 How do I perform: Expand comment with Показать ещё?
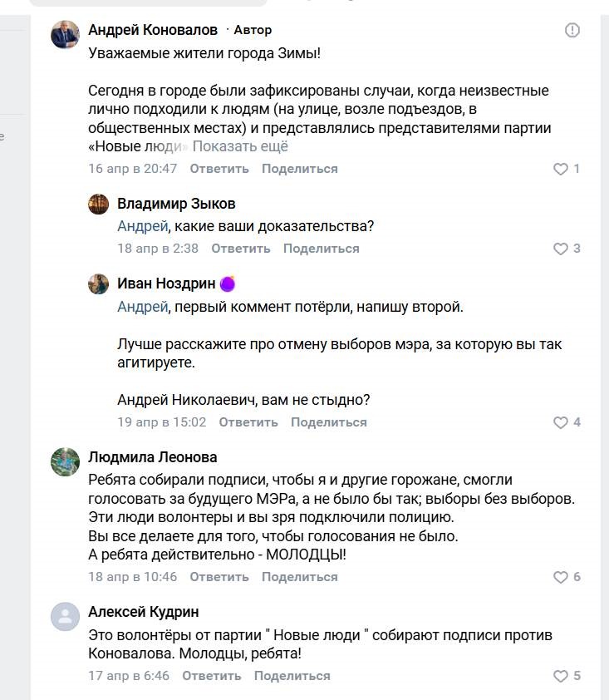tap(240, 146)
